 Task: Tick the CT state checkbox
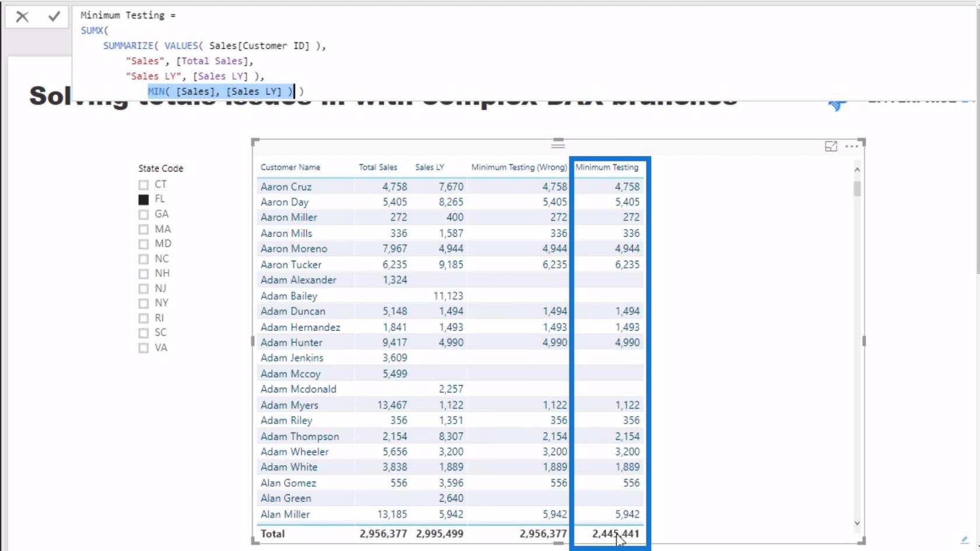coord(143,185)
